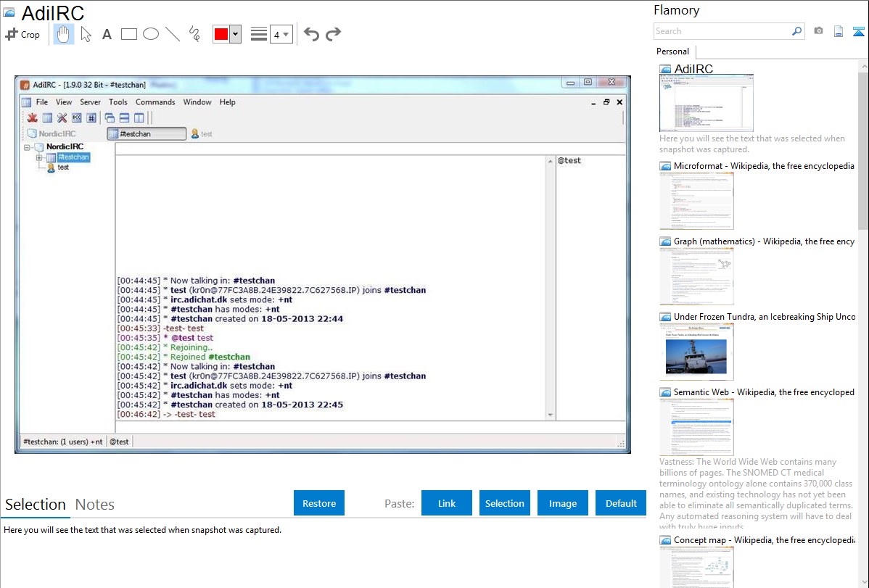Open the Concept map snapshot thumbnail

pyautogui.click(x=696, y=567)
